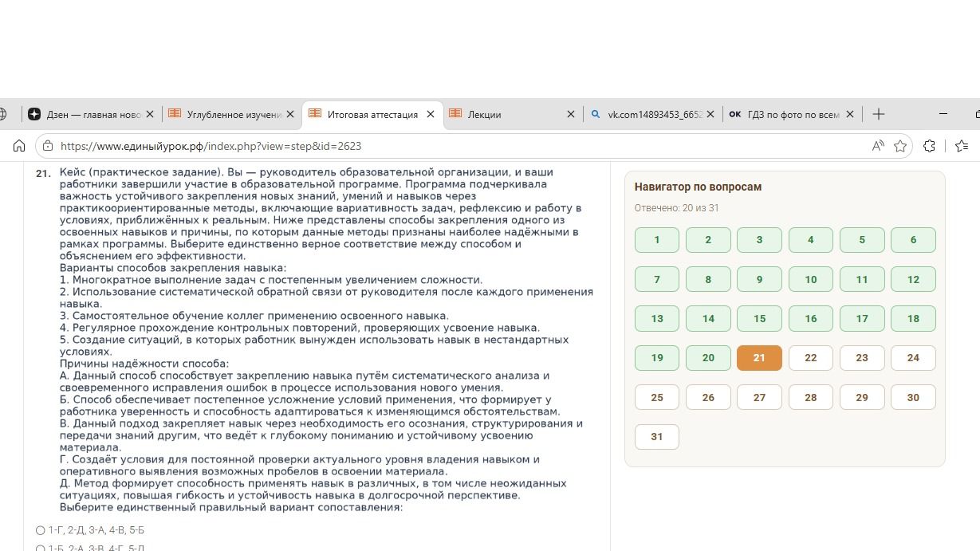This screenshot has height=551, width=980.
Task: Open the Extensions puzzle icon
Action: 929,146
